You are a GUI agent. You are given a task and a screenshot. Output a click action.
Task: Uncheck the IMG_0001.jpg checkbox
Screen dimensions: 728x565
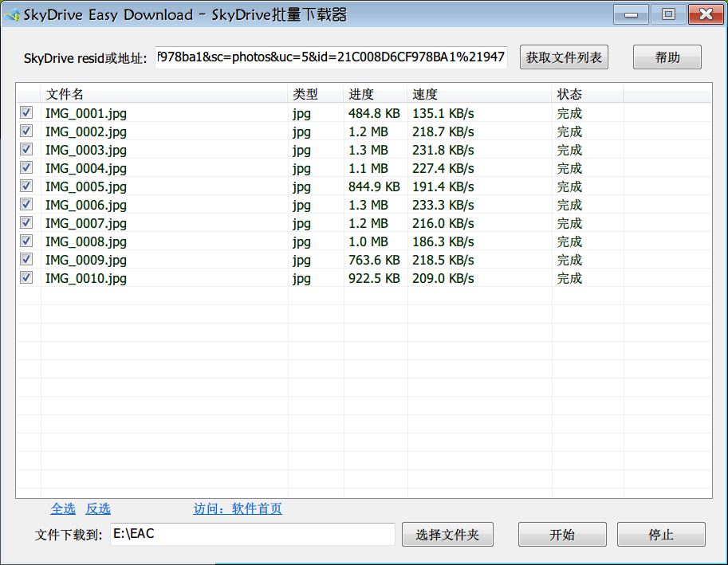(26, 112)
